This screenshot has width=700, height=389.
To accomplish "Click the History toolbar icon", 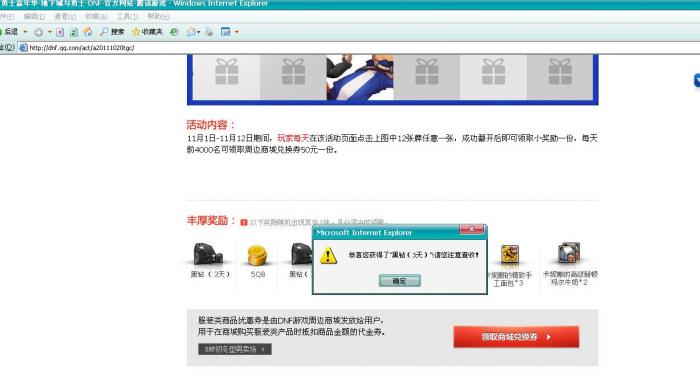I will tap(175, 32).
